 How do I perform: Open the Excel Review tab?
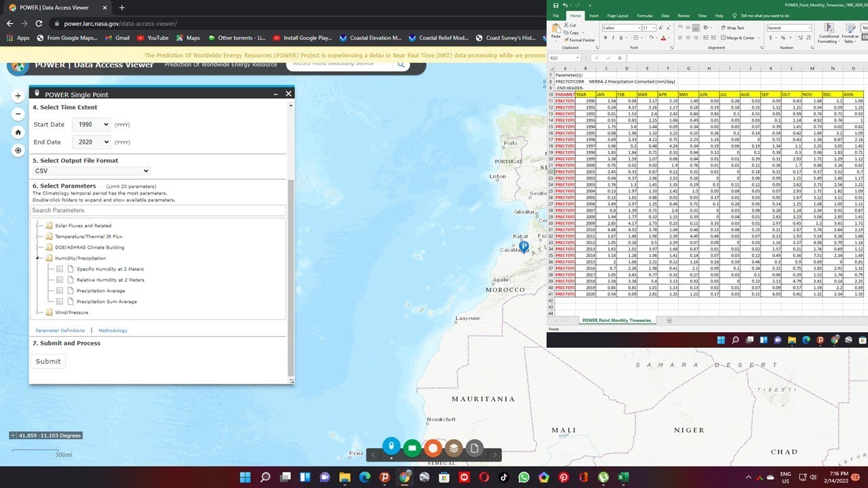click(684, 16)
